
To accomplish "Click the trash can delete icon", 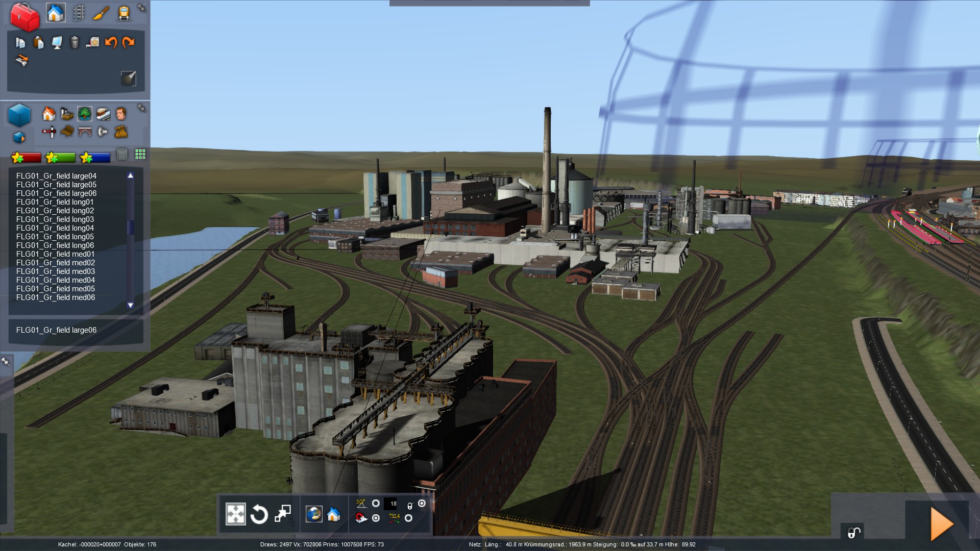I will click(75, 42).
